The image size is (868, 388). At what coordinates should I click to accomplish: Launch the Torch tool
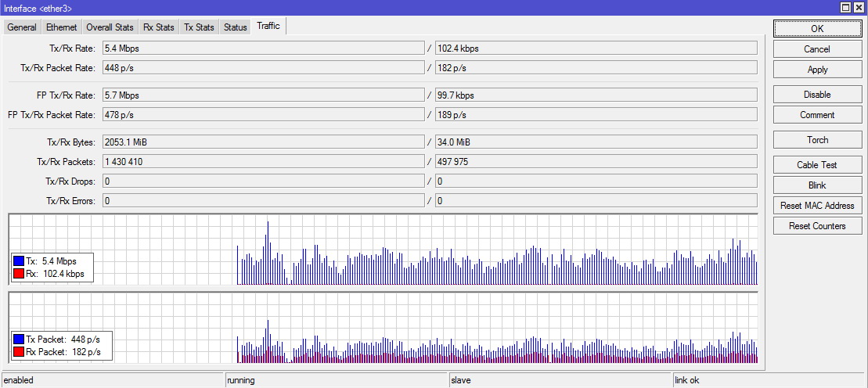click(816, 140)
